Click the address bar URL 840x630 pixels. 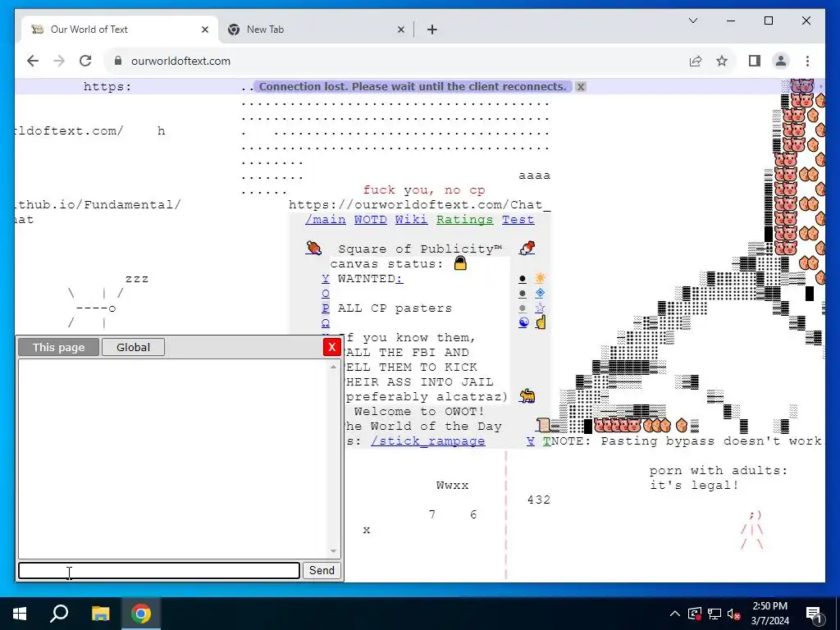[x=180, y=61]
